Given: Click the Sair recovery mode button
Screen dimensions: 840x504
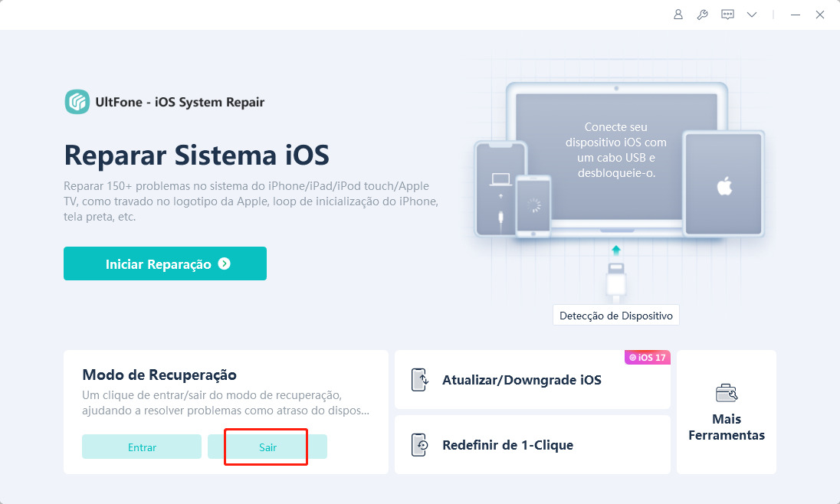Looking at the screenshot, I should pos(267,447).
